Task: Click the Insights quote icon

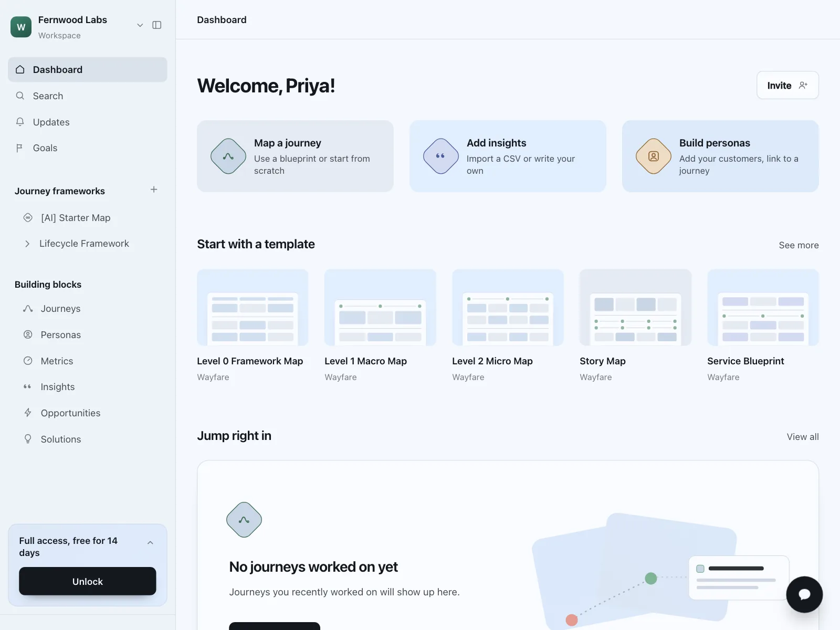Action: (27, 387)
